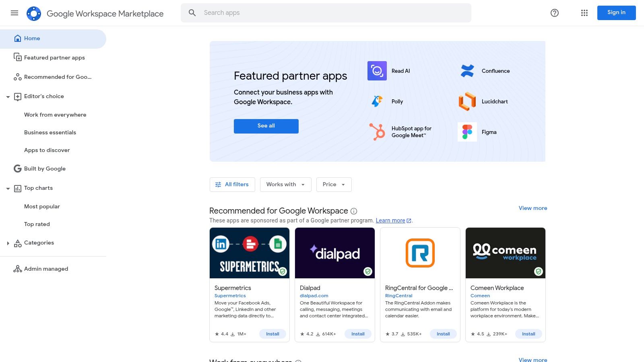Click the Recommended for Google sidebar icon
Image resolution: width=644 pixels, height=362 pixels.
coord(17,77)
